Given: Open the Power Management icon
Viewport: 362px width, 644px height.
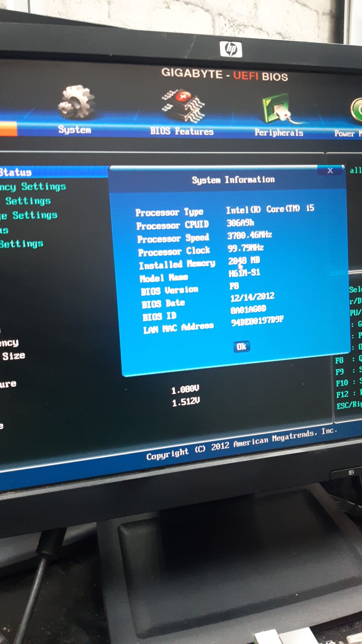Looking at the screenshot, I should (356, 110).
